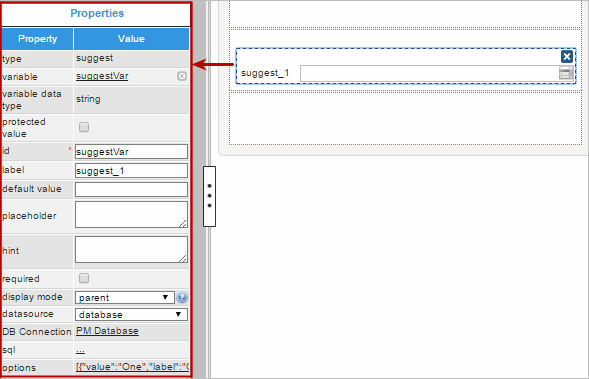Open the display mode dropdown
The height and width of the screenshot is (379, 589).
pos(125,297)
